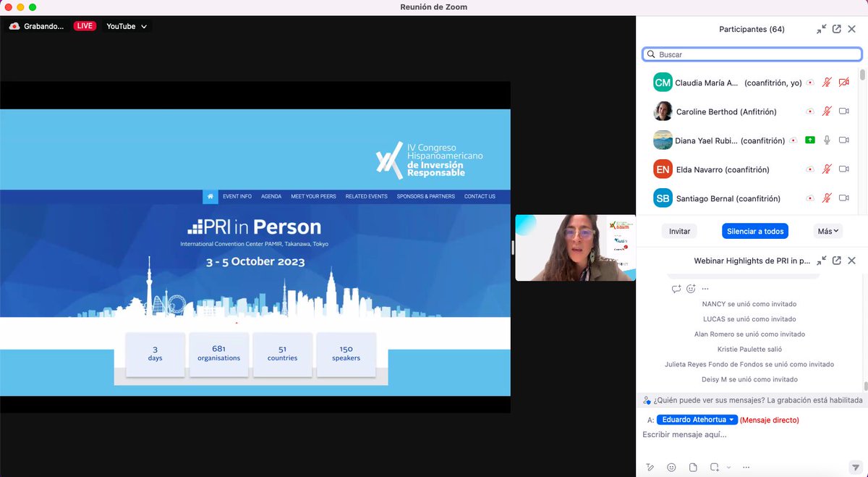The image size is (868, 477).
Task: Toggle Diana Yael's active microphone icon
Action: (827, 140)
